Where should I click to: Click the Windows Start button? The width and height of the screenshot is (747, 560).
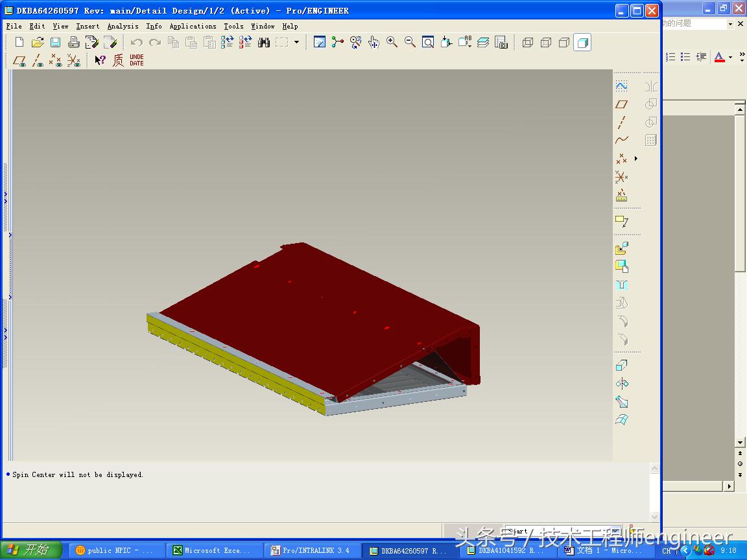click(x=31, y=550)
